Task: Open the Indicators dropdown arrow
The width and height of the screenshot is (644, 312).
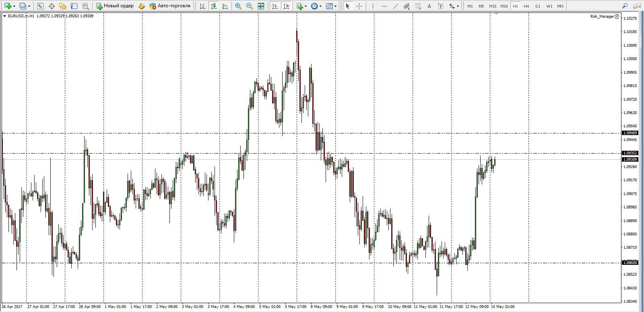Action: click(306, 6)
